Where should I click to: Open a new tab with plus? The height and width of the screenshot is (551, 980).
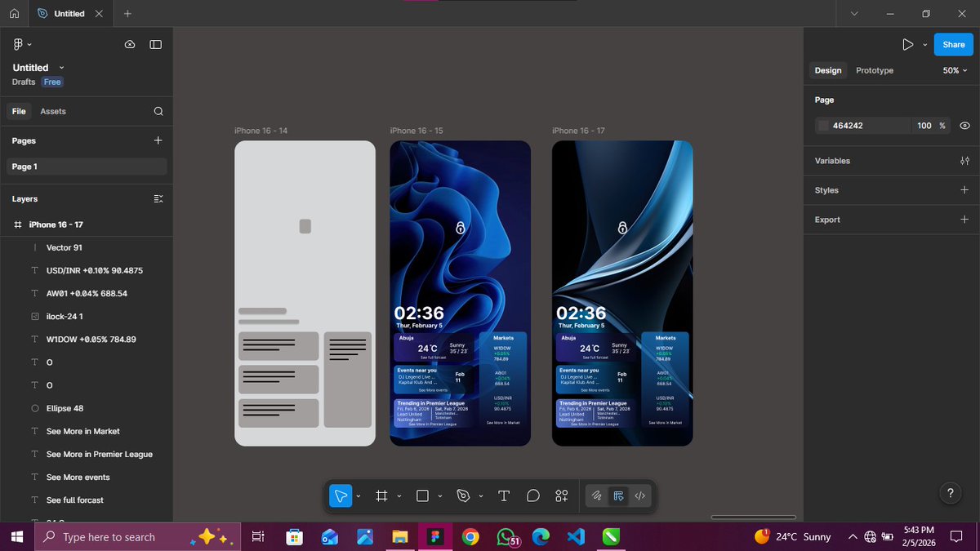pyautogui.click(x=127, y=14)
